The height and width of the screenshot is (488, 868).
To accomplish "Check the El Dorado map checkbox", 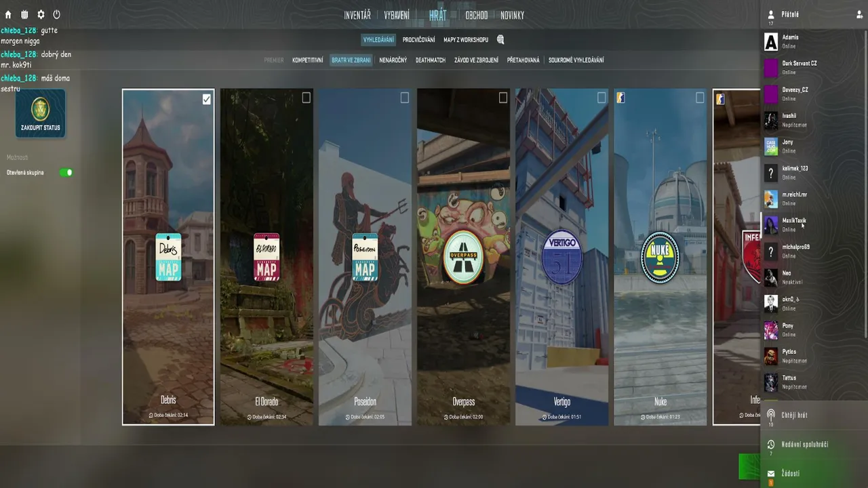I will [x=306, y=98].
